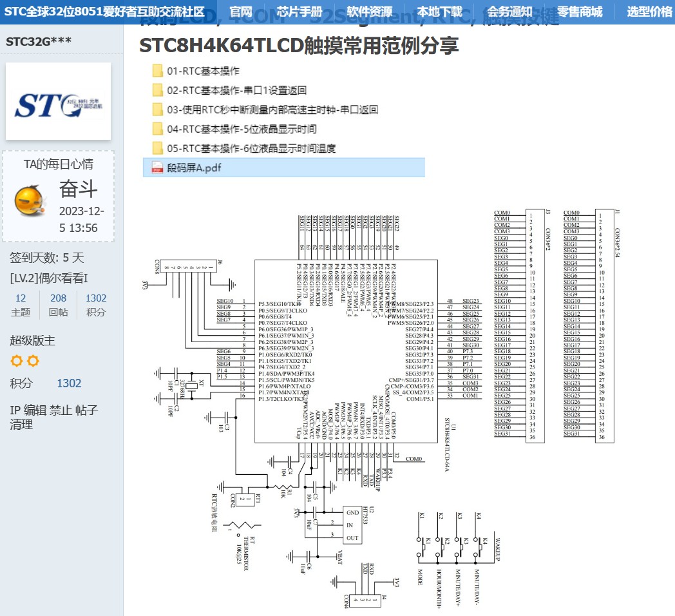Select the text 04-RTC基本操作-5位液晶显示时间
Image resolution: width=675 pixels, height=616 pixels.
(242, 130)
